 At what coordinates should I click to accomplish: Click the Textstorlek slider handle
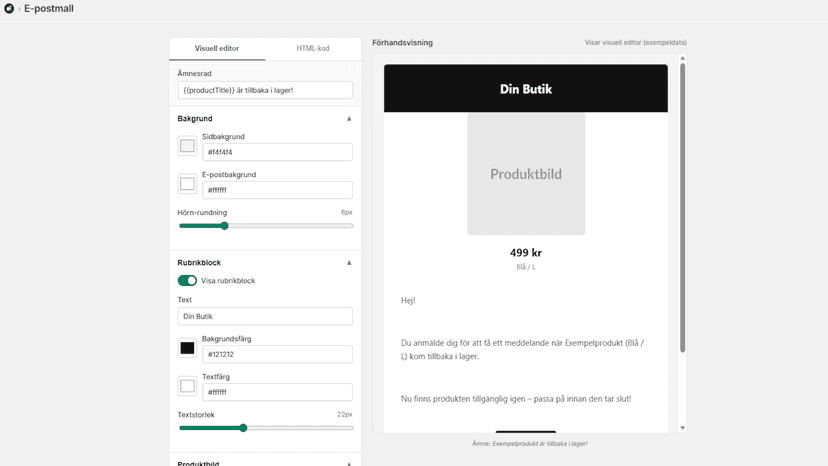coord(243,428)
